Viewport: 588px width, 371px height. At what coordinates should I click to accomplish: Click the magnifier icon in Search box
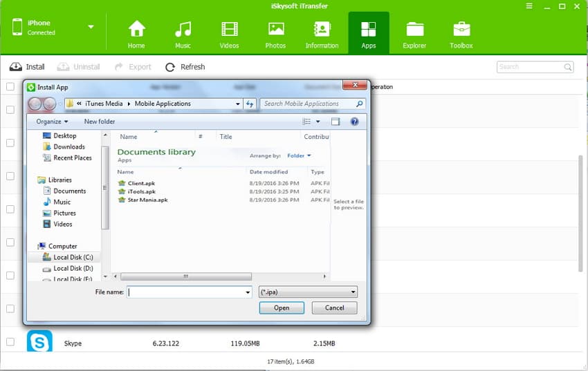pos(568,67)
